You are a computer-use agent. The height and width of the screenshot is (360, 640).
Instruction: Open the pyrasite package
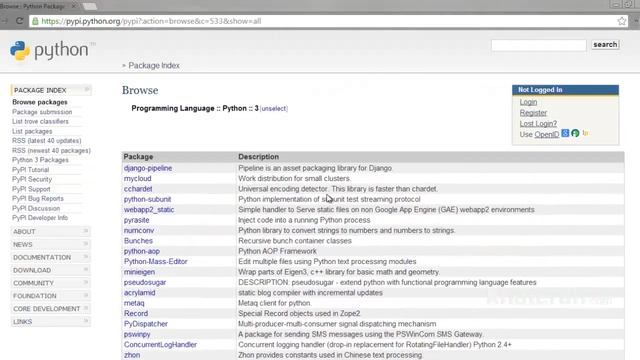[137, 220]
